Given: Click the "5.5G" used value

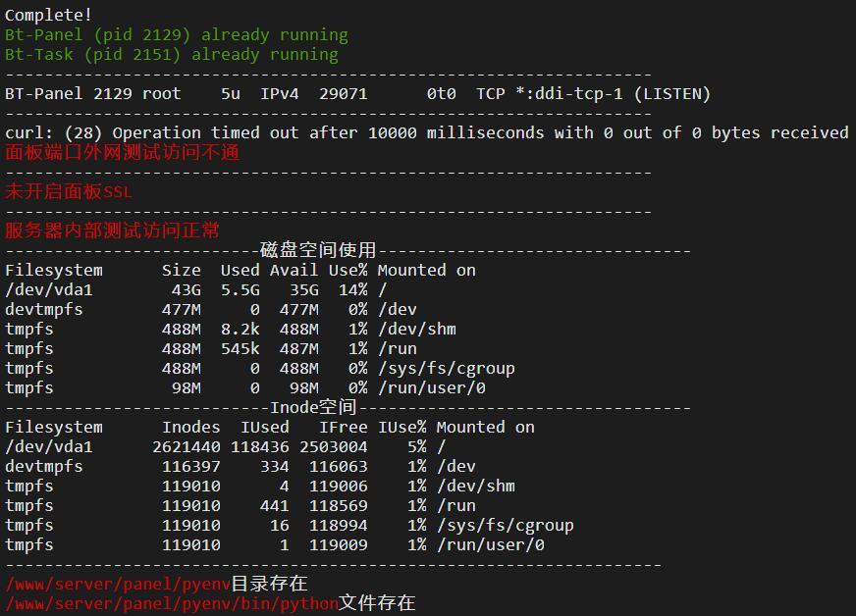Looking at the screenshot, I should 241,289.
